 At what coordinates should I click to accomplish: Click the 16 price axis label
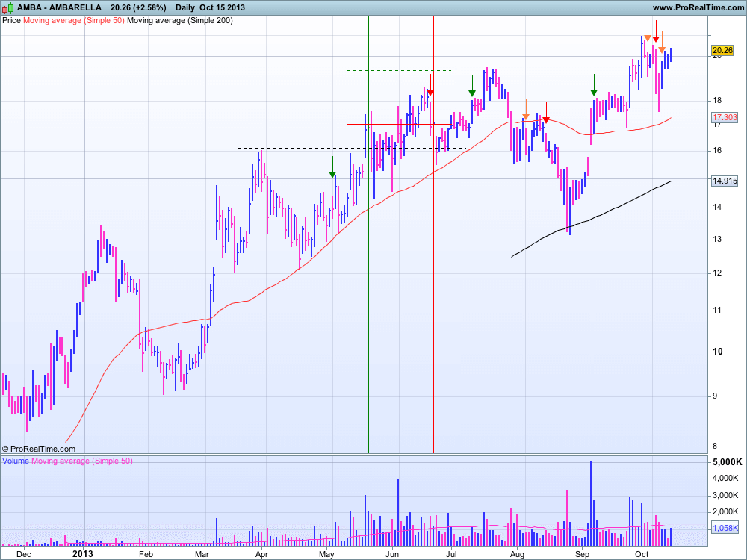pyautogui.click(x=717, y=151)
